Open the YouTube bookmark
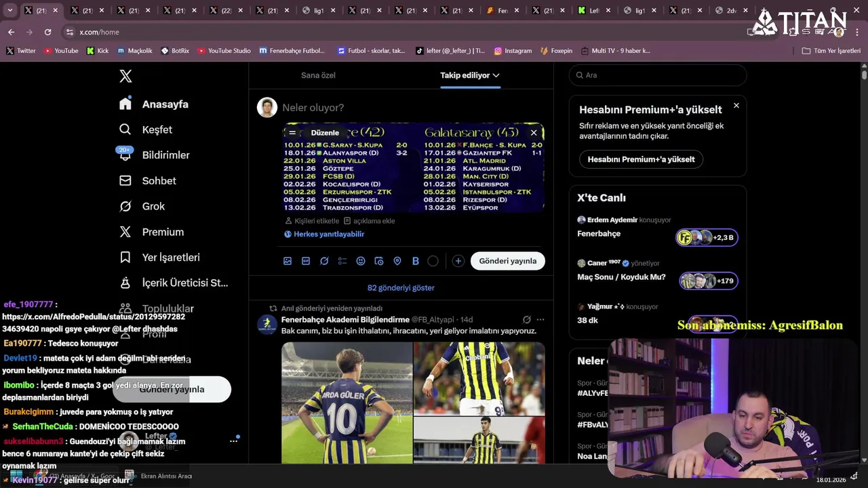This screenshot has width=868, height=488. [61, 51]
